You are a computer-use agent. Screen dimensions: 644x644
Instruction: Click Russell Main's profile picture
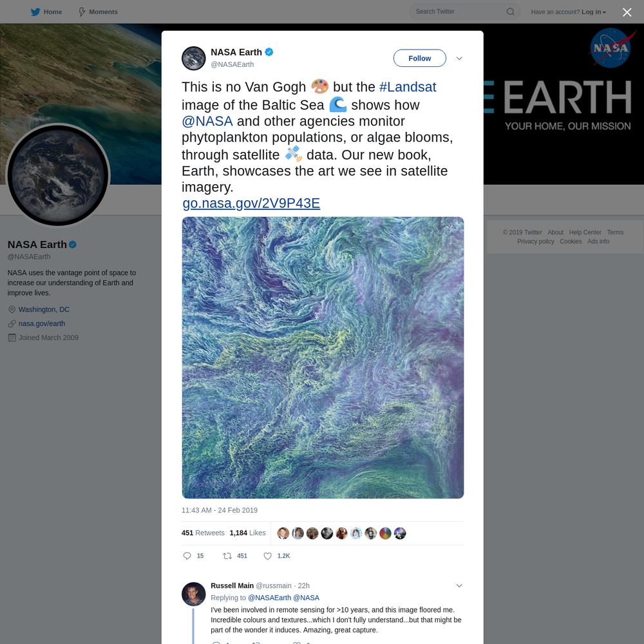(x=193, y=594)
